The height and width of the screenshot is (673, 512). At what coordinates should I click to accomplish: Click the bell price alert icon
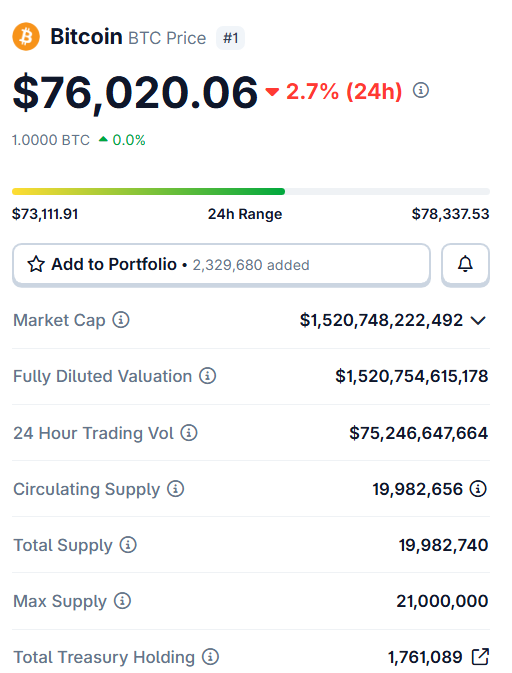(465, 264)
